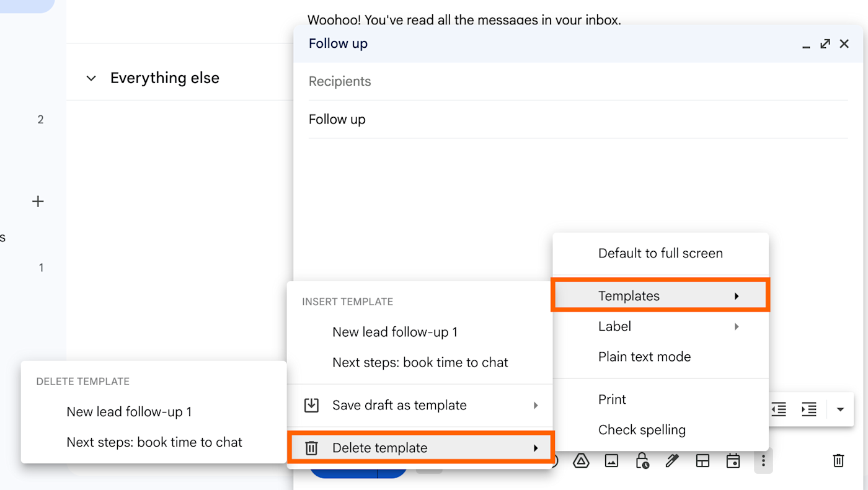Image resolution: width=868 pixels, height=490 pixels.
Task: Open the formatting options dropdown arrow
Action: [841, 409]
